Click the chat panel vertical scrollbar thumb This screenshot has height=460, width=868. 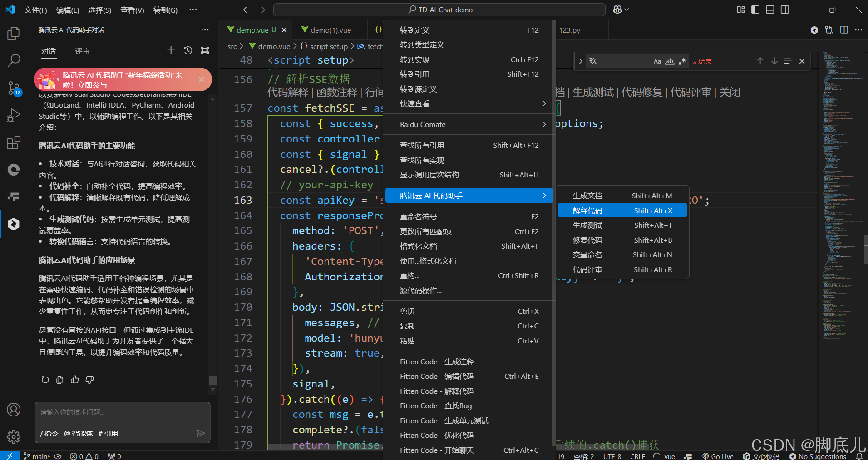212,380
